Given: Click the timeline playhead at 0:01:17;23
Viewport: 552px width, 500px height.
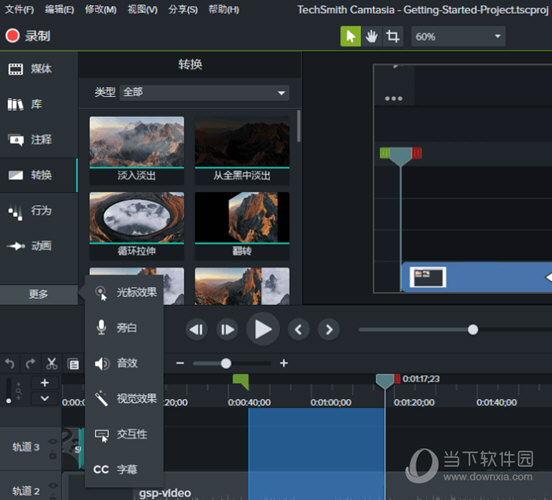Looking at the screenshot, I should coord(384,382).
